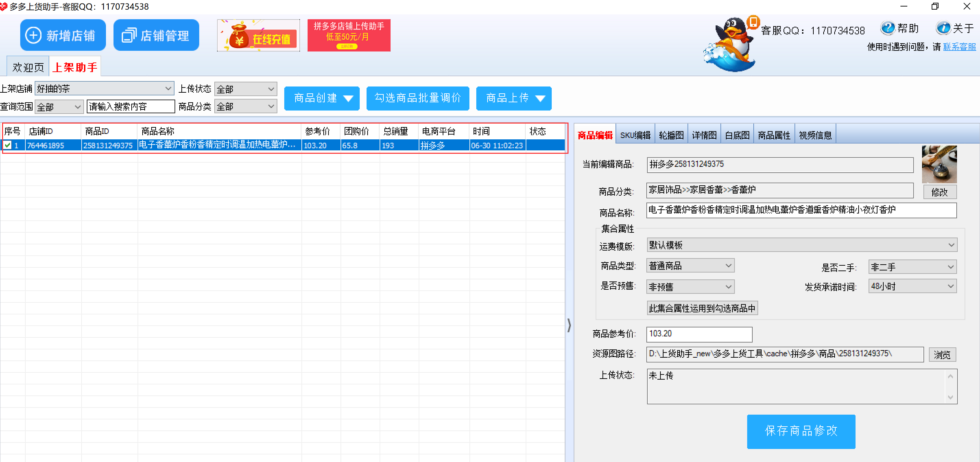Select 白底图 tab
980x462 pixels.
tap(737, 135)
